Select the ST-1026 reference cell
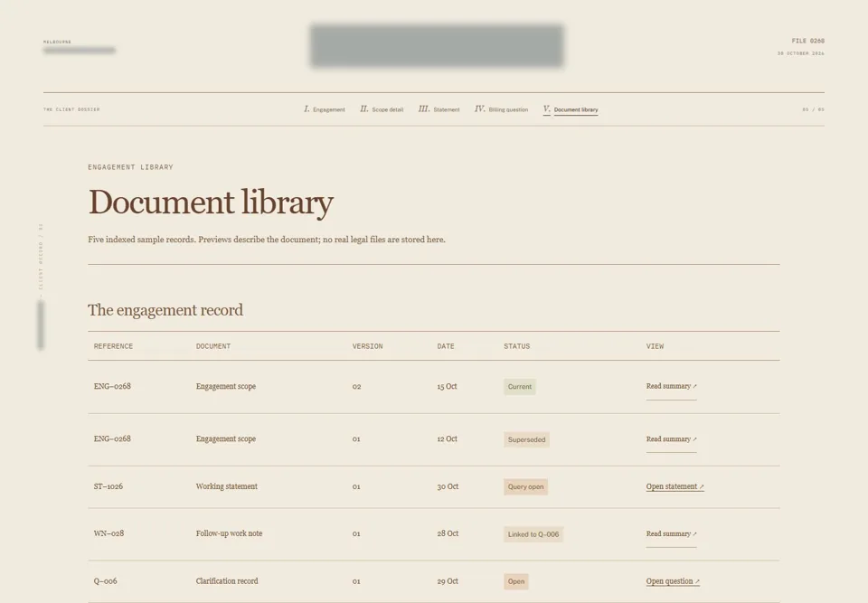The width and height of the screenshot is (868, 603). [108, 486]
